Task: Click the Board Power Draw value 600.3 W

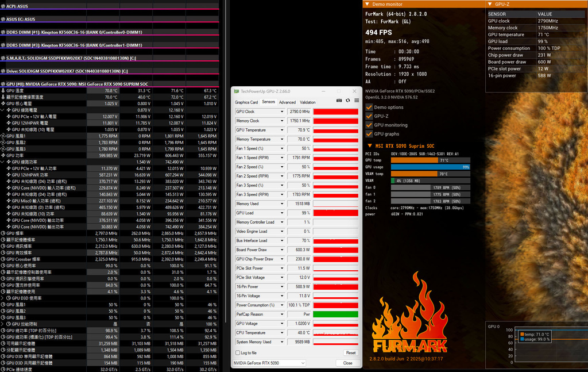Action: (x=299, y=250)
